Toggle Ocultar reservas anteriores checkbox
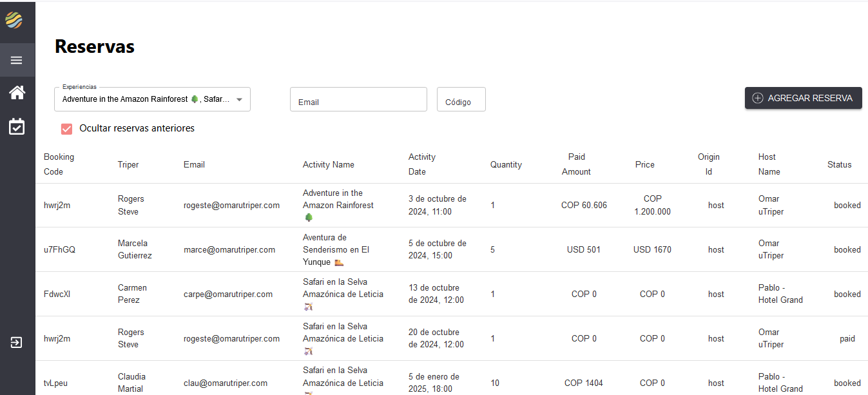Image resolution: width=868 pixels, height=395 pixels. [x=66, y=129]
